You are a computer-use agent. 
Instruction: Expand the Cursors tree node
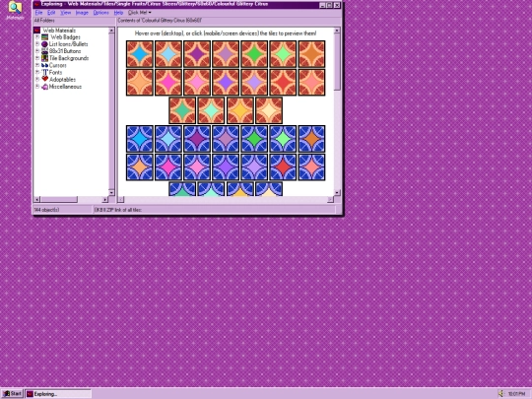37,65
